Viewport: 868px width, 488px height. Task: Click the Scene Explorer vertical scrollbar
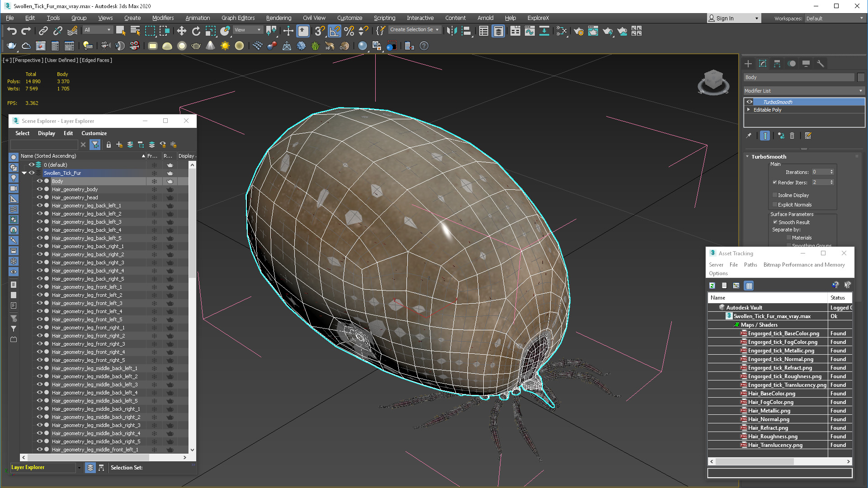pos(193,307)
